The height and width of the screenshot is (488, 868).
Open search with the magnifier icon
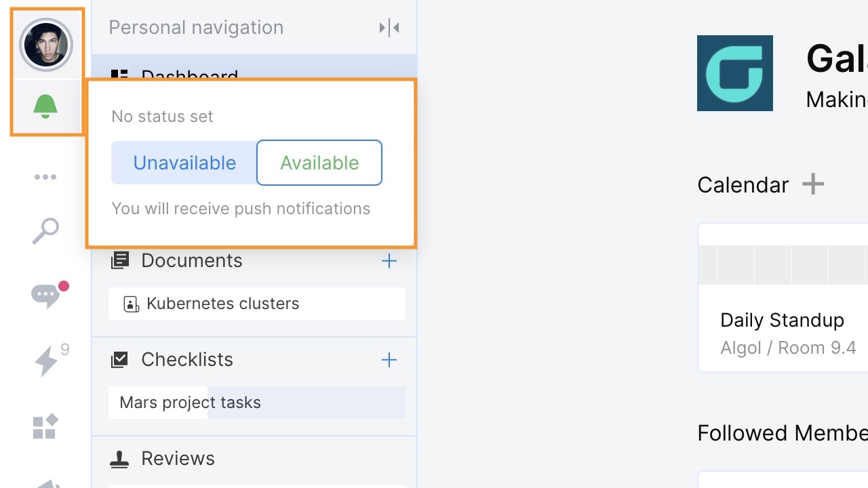45,231
